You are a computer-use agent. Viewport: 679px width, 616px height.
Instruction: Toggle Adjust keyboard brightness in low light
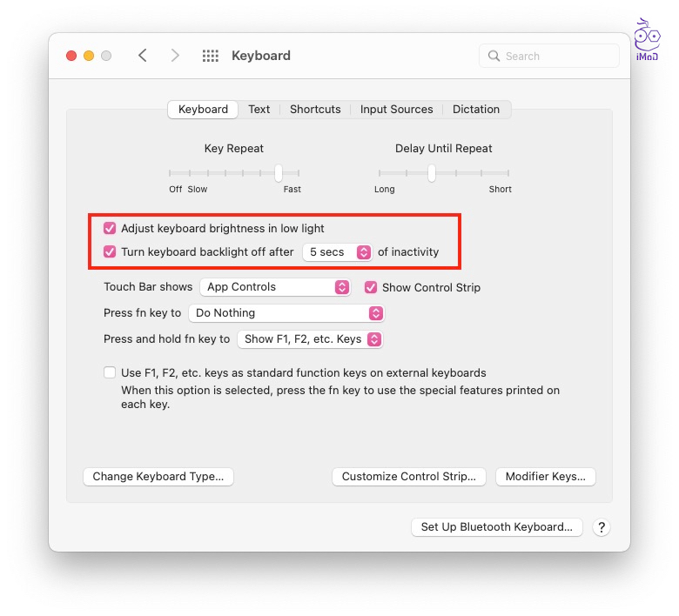(110, 229)
